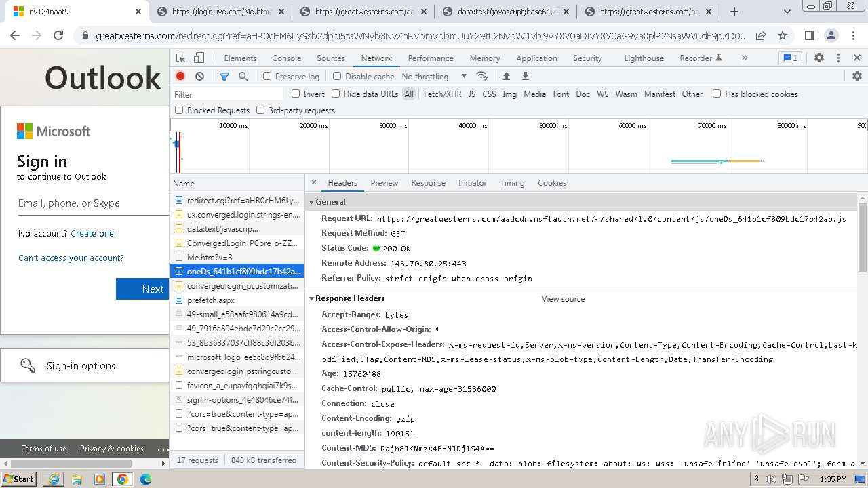The image size is (868, 488).
Task: Focus the network Filter text field
Action: (228, 94)
